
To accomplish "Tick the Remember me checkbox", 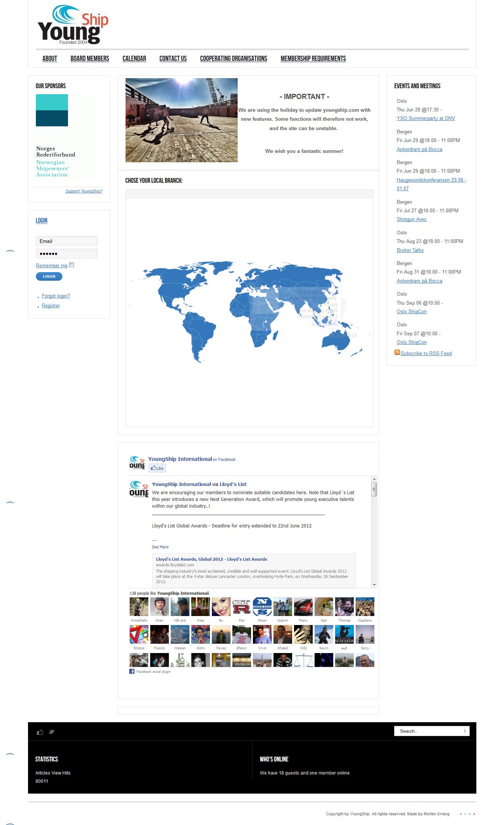I will coord(72,265).
